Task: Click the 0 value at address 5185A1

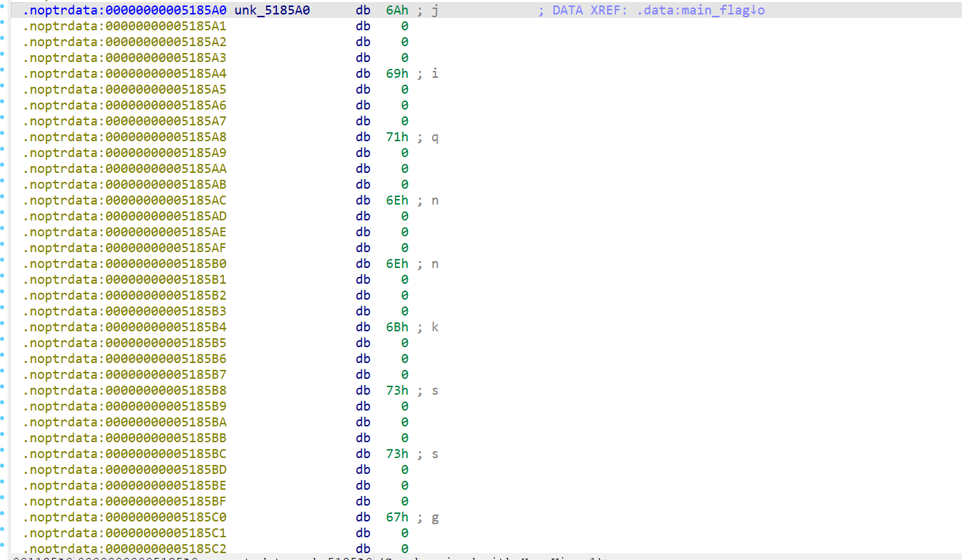Action: pos(405,26)
